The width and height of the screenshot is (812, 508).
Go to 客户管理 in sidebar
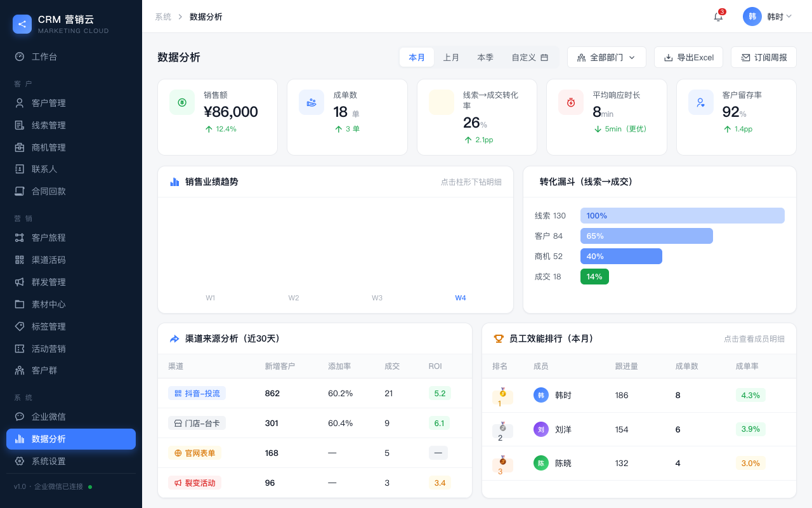[71, 103]
